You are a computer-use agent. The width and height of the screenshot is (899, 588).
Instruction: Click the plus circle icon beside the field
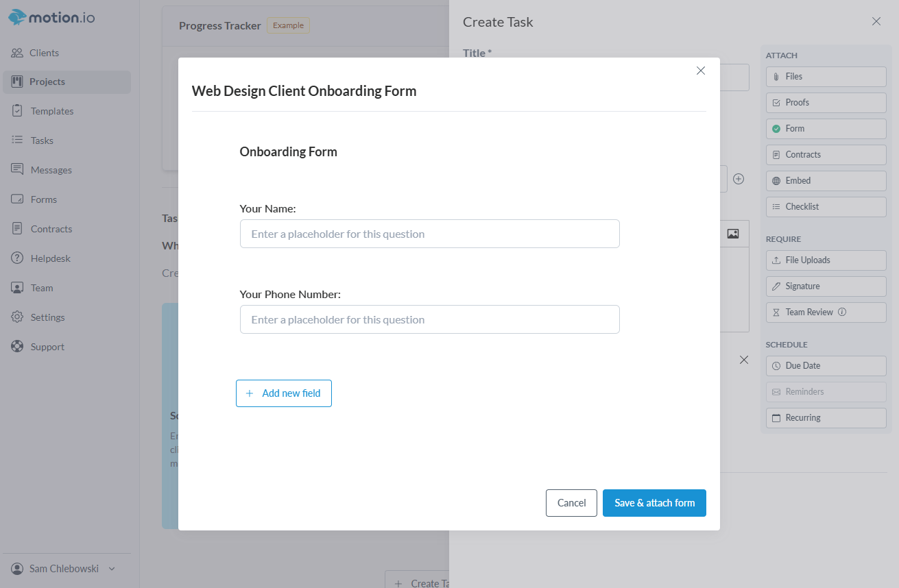[x=739, y=179]
